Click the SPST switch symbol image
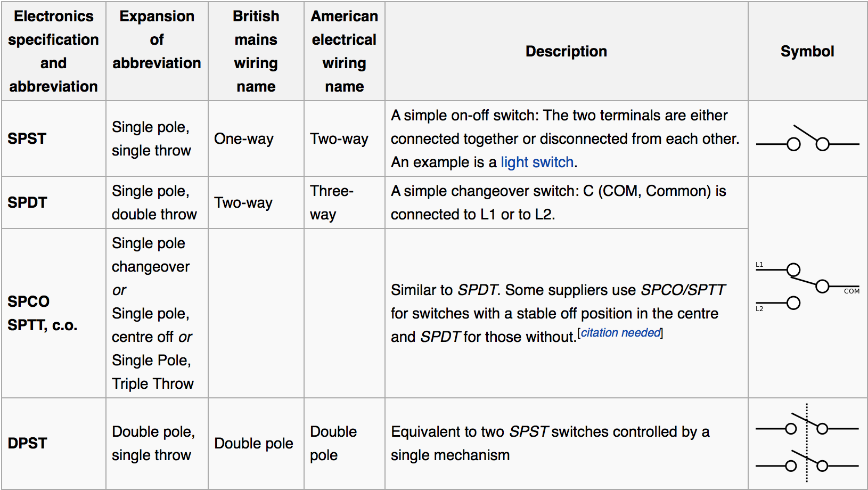The height and width of the screenshot is (490, 868). (807, 138)
